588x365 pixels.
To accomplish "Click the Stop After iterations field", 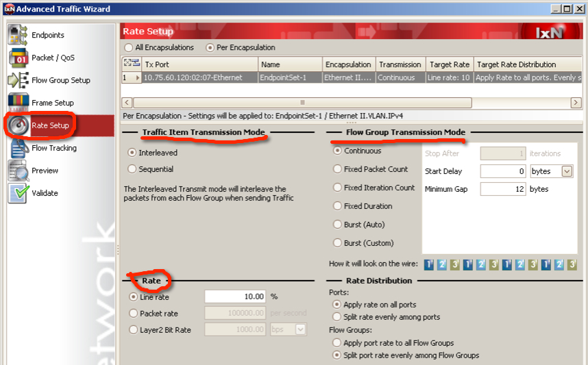I will 503,153.
